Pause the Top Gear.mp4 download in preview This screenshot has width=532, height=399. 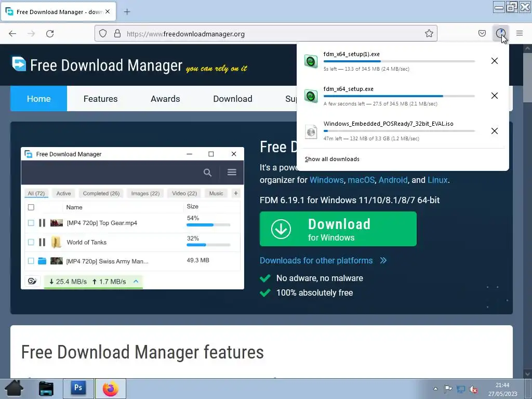42,223
